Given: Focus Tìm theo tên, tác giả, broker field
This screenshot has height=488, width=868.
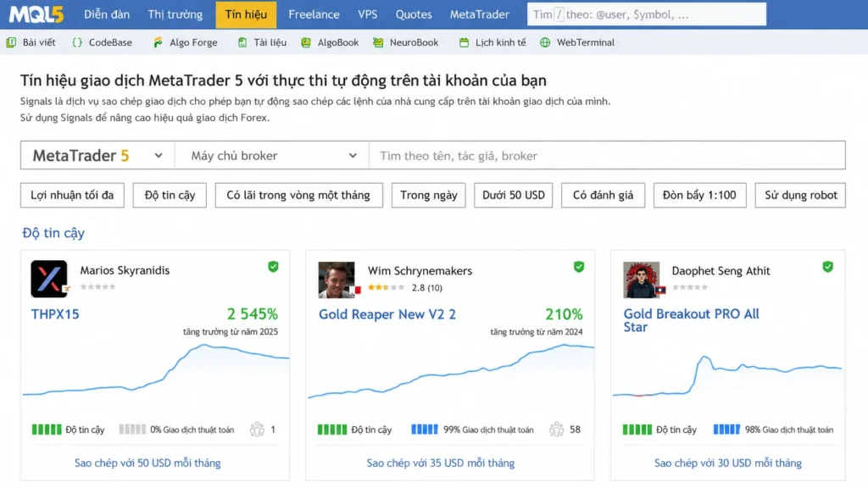Looking at the screenshot, I should (x=607, y=156).
